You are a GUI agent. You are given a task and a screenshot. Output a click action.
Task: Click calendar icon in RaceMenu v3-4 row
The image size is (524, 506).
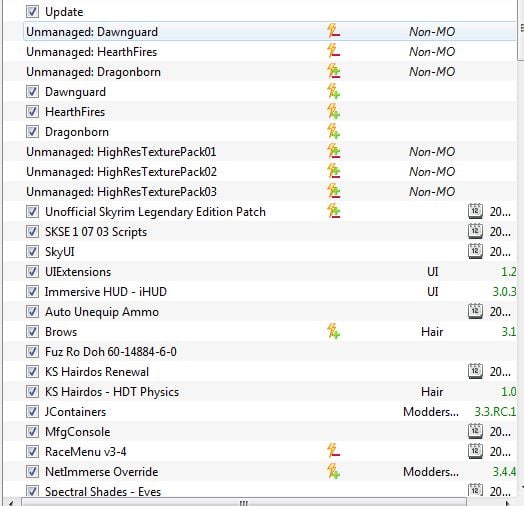pos(475,451)
